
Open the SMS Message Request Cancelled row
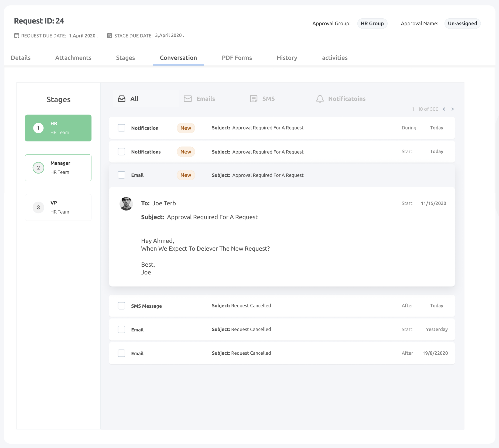tap(282, 306)
